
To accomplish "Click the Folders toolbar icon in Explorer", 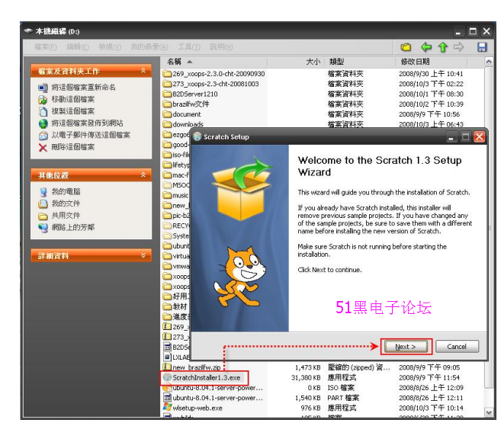I will click(406, 47).
